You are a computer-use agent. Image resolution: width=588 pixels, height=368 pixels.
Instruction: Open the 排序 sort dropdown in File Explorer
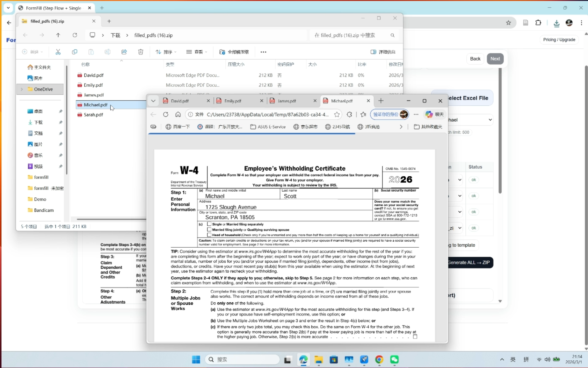point(166,52)
